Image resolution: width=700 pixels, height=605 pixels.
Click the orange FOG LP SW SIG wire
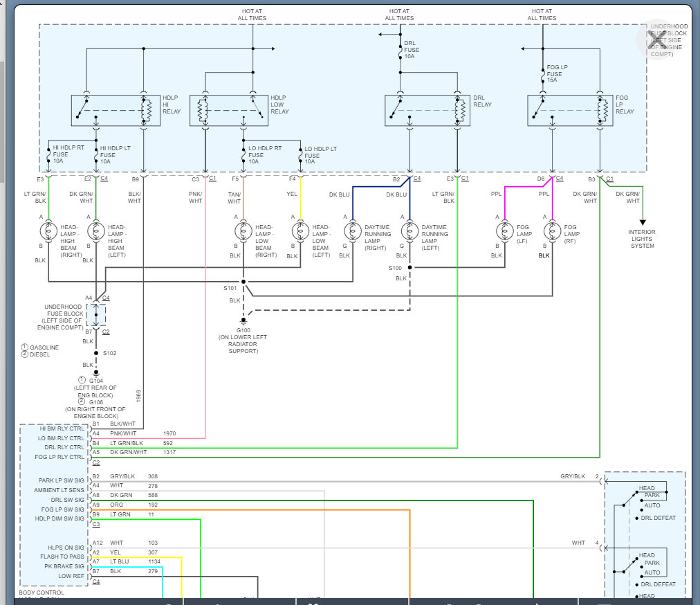point(277,511)
